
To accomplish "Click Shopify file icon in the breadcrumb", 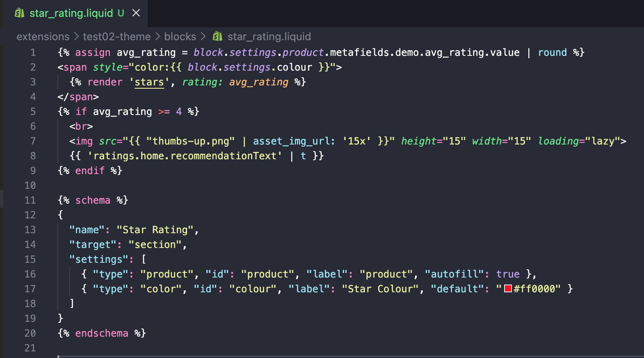I will pos(217,37).
